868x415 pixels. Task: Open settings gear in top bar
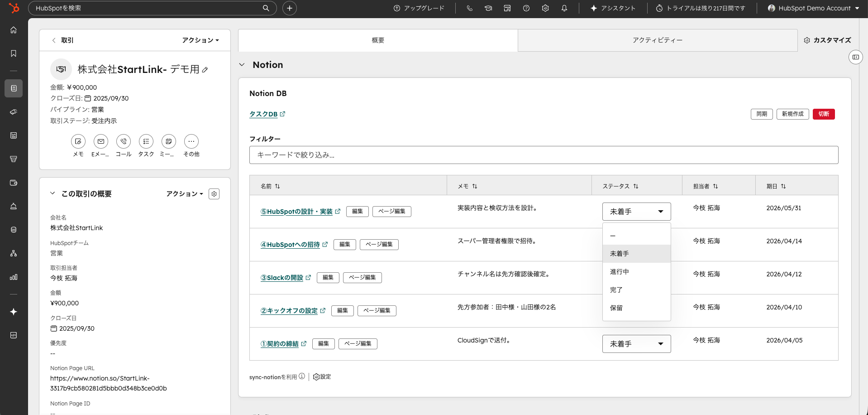pos(545,8)
